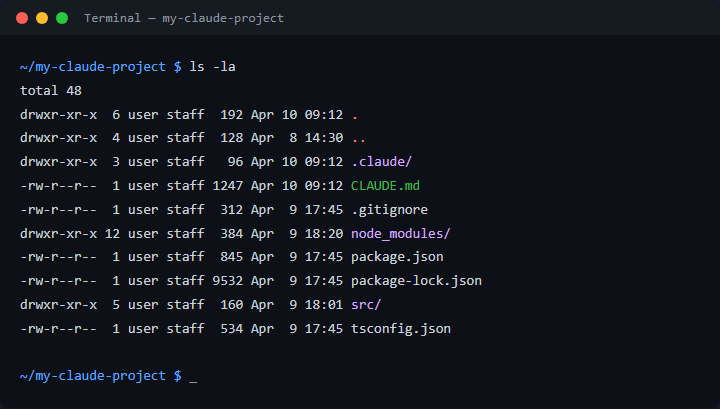Click the single dot '.' current directory entry

[355, 117]
